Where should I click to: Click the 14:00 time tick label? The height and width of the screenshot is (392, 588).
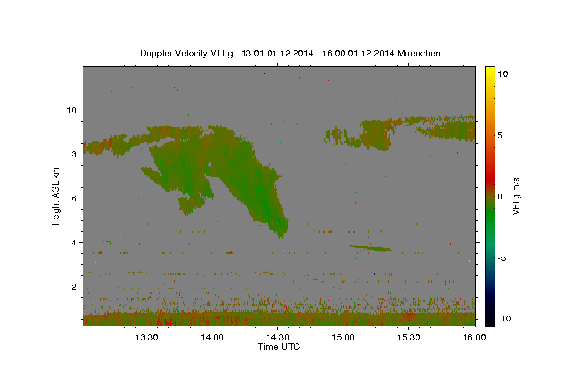coord(213,337)
